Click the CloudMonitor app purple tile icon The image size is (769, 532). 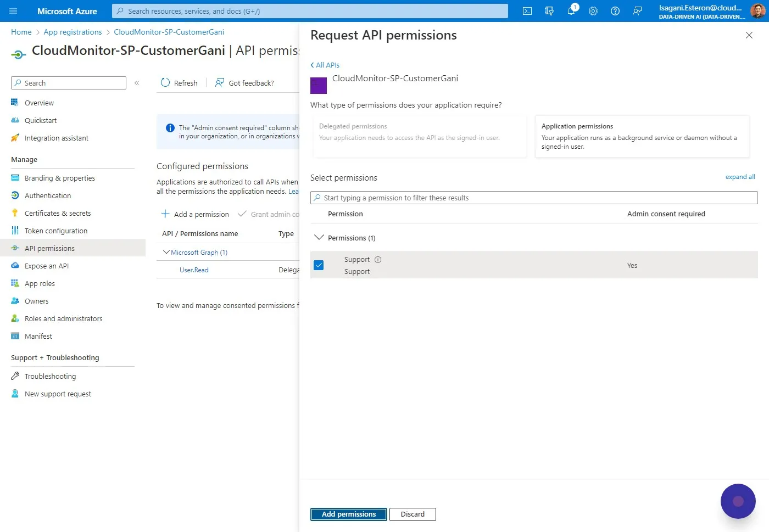(319, 86)
